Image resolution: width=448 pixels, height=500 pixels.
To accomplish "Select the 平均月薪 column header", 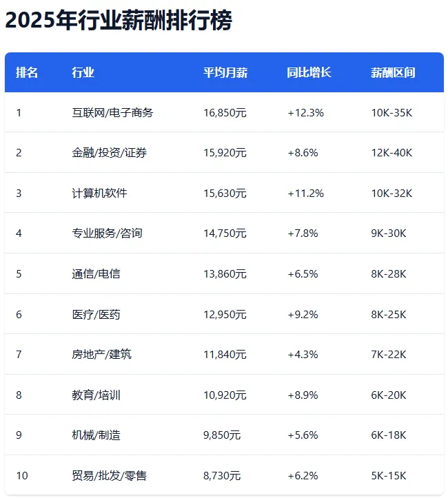I will pyautogui.click(x=225, y=72).
